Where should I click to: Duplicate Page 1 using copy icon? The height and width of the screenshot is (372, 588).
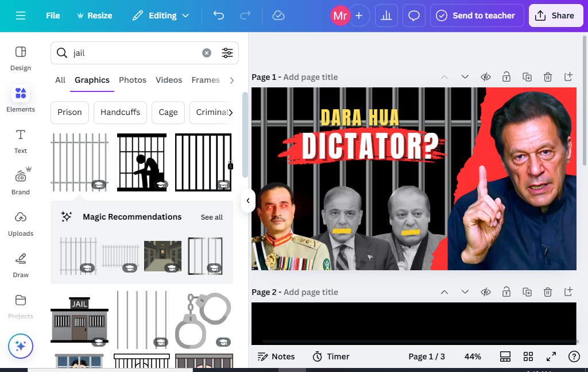pyautogui.click(x=527, y=77)
